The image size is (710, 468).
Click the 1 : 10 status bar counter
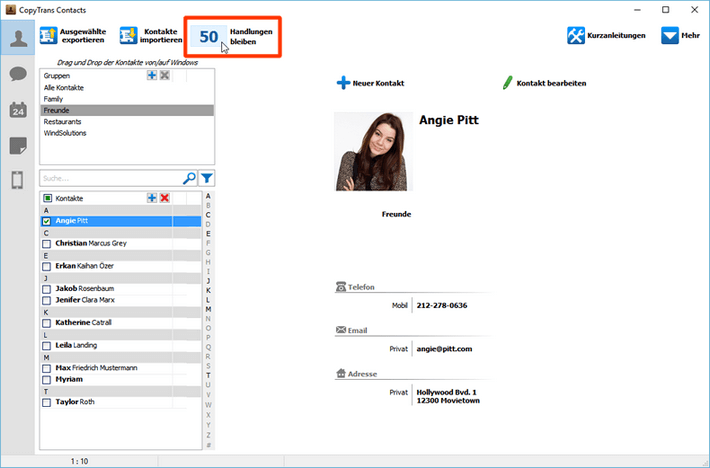point(79,461)
